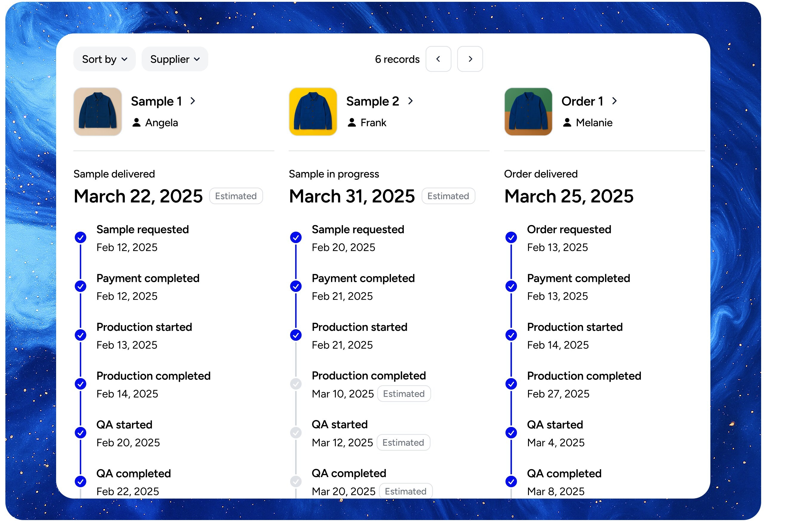
Task: Open the Sort by dropdown
Action: coord(104,59)
